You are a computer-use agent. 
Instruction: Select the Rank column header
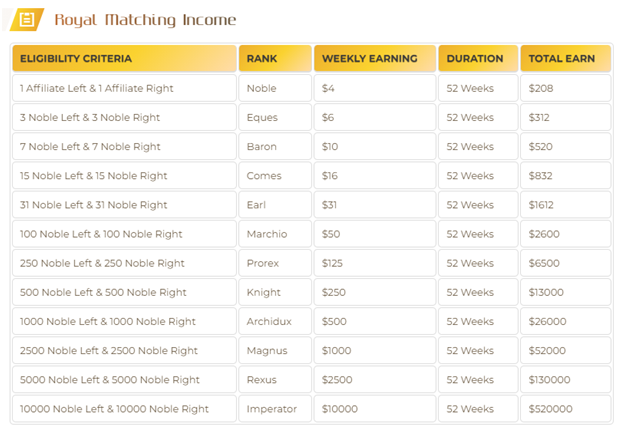click(275, 58)
